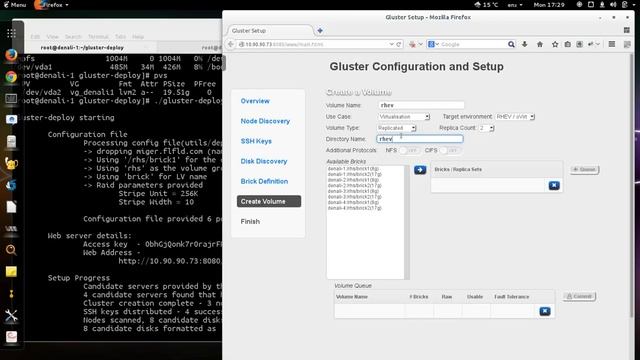Click the weather indicator showing 15 °C
The image size is (640, 360).
pos(486,5)
